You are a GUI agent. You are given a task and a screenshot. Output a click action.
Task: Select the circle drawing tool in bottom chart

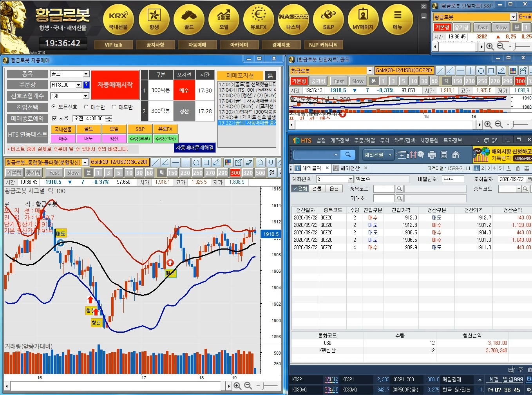coord(196,162)
